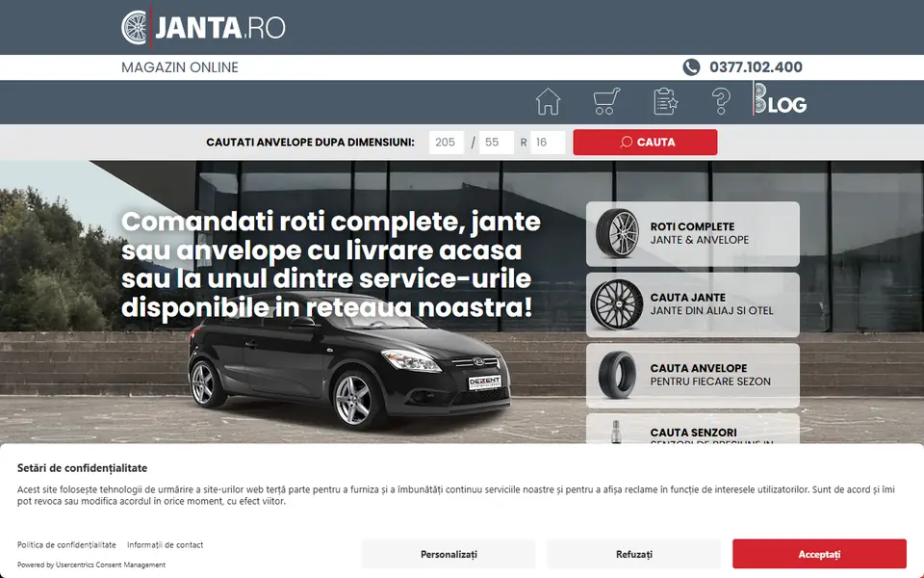Click the tire profile field showing 55

pyautogui.click(x=497, y=143)
